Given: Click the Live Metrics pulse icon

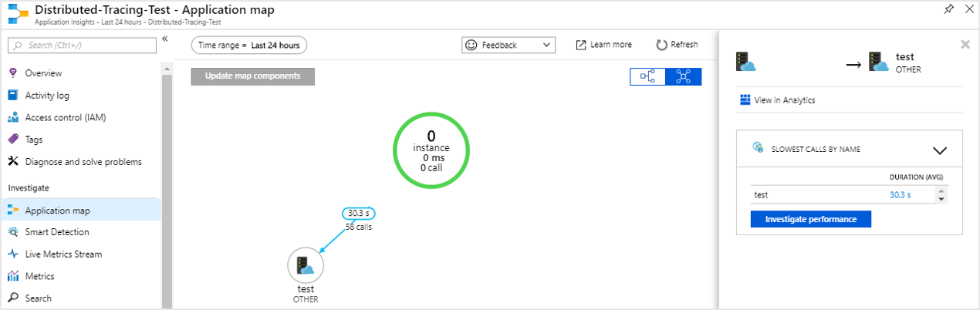Looking at the screenshot, I should (x=12, y=254).
